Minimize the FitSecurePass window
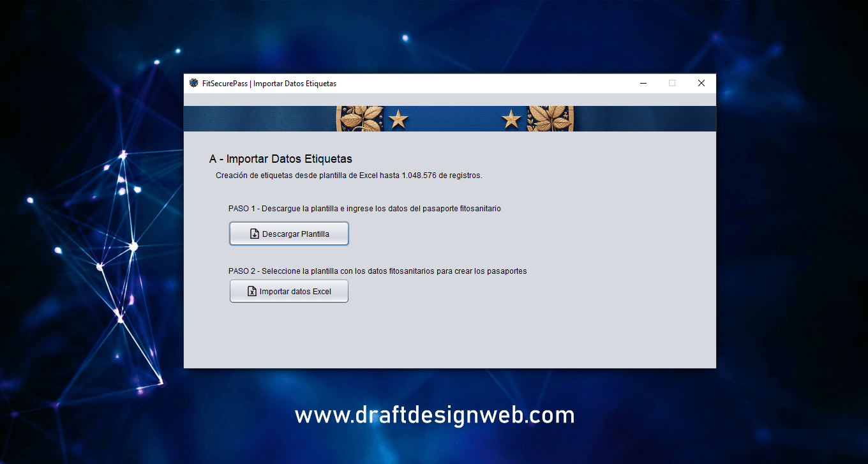 click(643, 83)
